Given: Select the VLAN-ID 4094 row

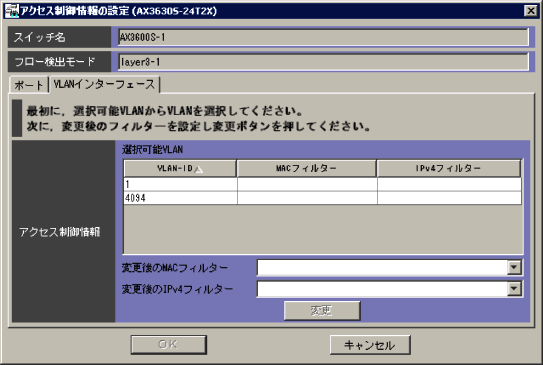Looking at the screenshot, I should click(x=322, y=198).
